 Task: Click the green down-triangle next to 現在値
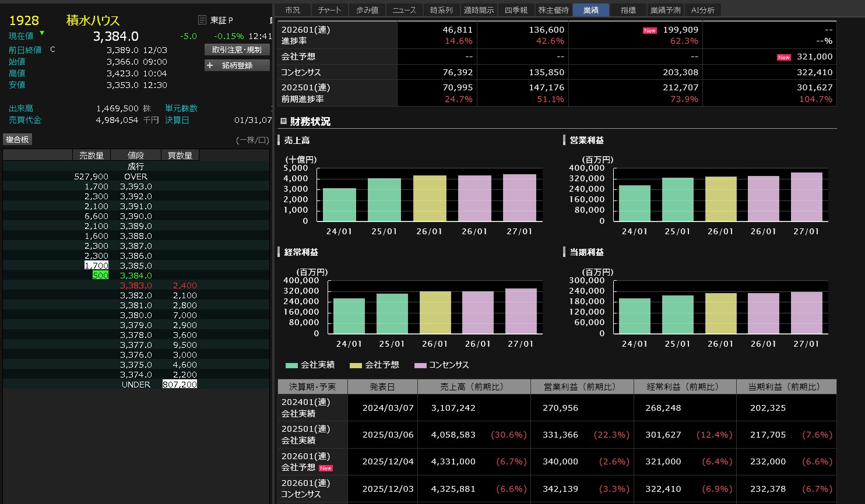click(41, 33)
